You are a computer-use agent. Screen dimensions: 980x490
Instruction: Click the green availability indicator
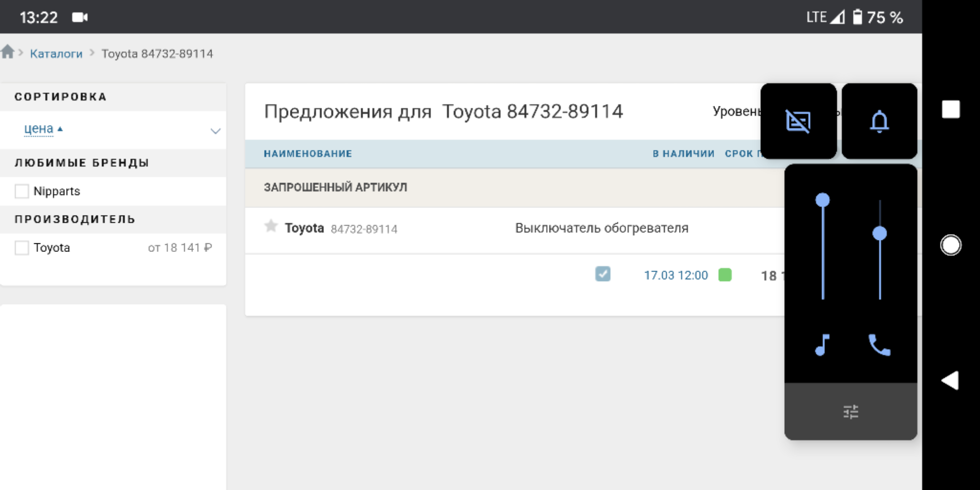click(725, 275)
